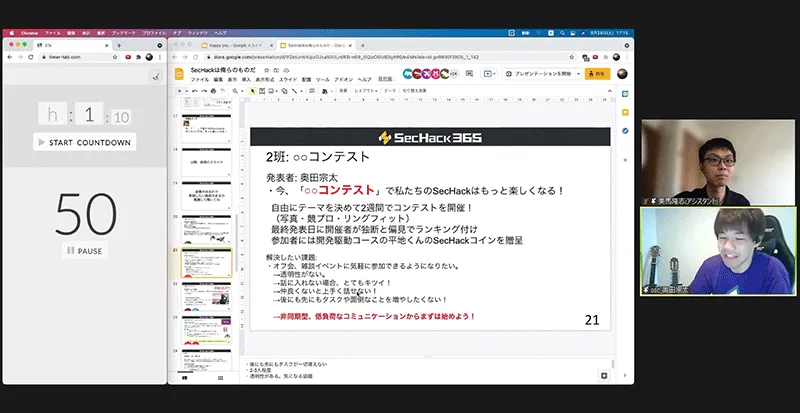Screen dimensions: 800x413
Task: Click the テーマ theme button
Action: (390, 91)
